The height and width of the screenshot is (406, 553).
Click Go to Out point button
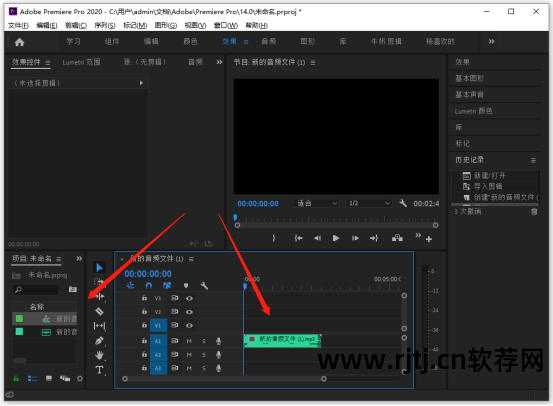(x=374, y=238)
